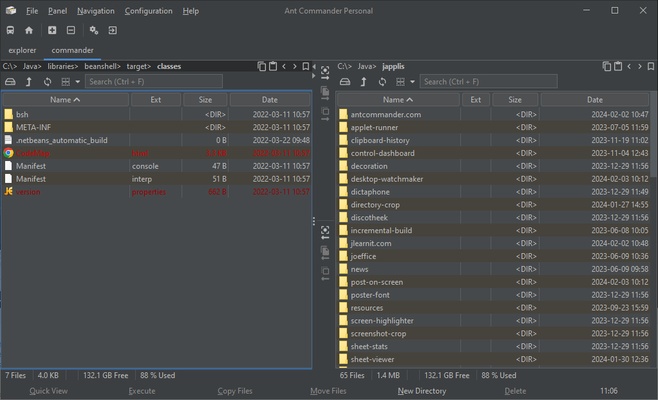The image size is (658, 400).
Task: Click the copy path icon in the left panel
Action: 261,66
